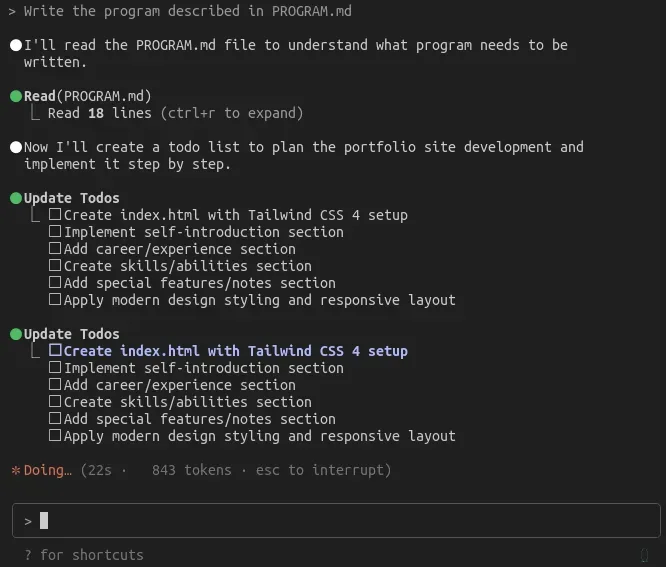Click the tree branch under Read(PROGRAM.md)
The height and width of the screenshot is (567, 666).
click(36, 113)
